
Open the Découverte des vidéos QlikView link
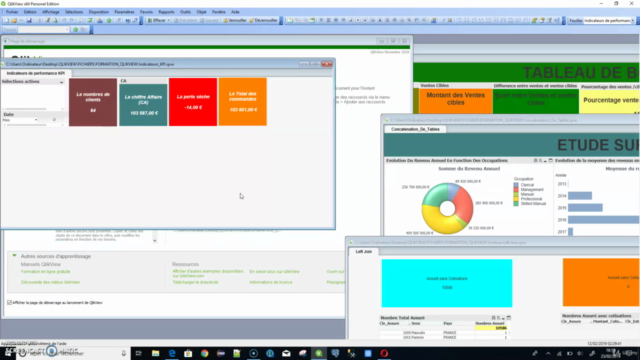(50, 282)
